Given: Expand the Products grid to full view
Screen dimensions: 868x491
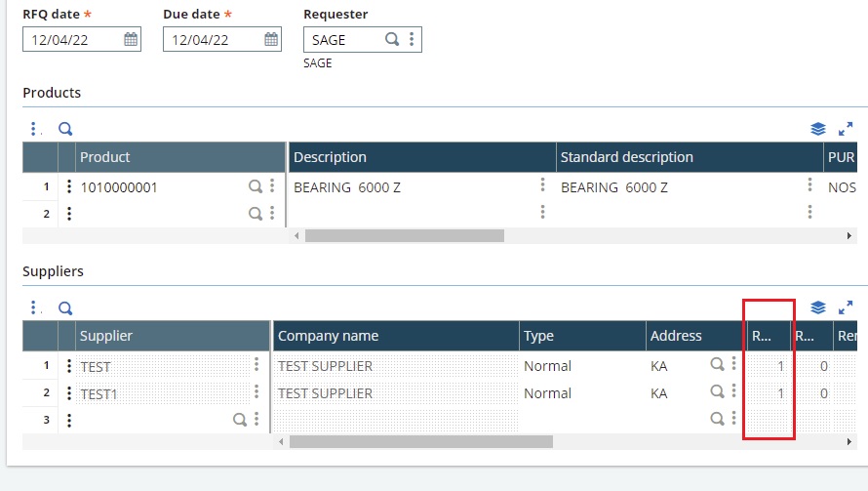Looking at the screenshot, I should click(846, 129).
